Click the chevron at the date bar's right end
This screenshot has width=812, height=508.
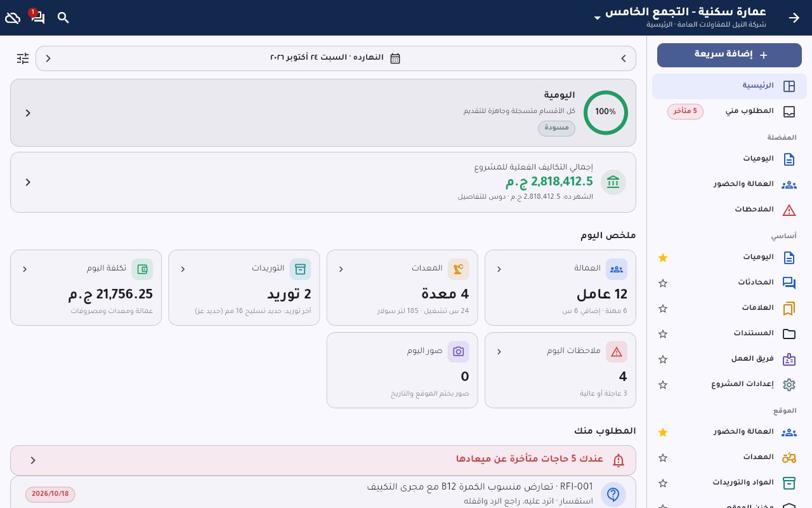624,58
